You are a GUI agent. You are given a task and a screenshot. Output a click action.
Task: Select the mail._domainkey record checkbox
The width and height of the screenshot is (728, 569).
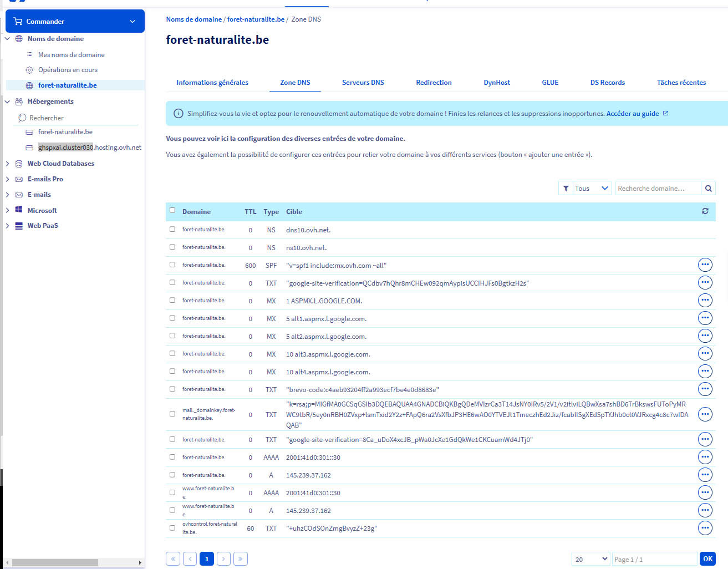pyautogui.click(x=172, y=414)
